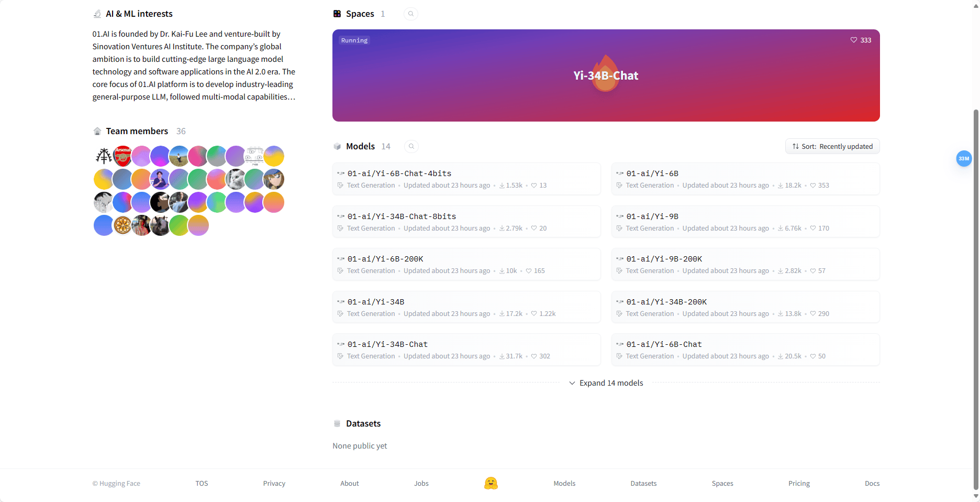Click the Models section cube icon
Image resolution: width=980 pixels, height=502 pixels.
coord(337,146)
